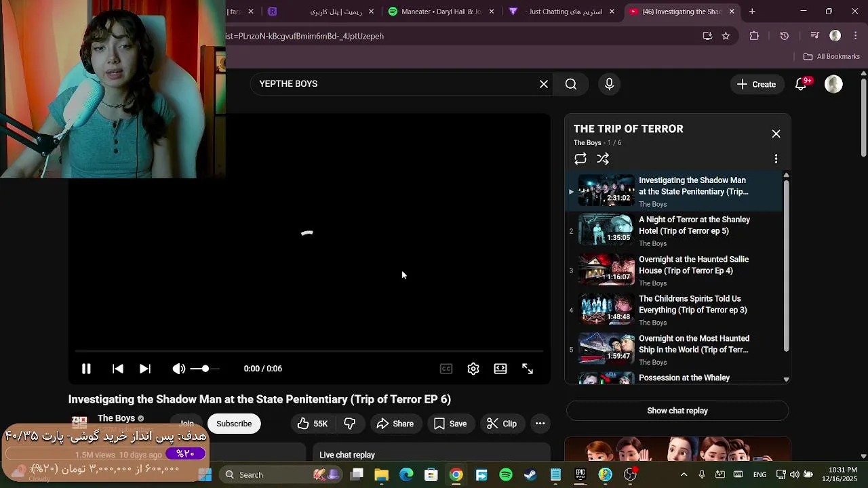Open YouTube account avatar menu
868x488 pixels.
(833, 84)
